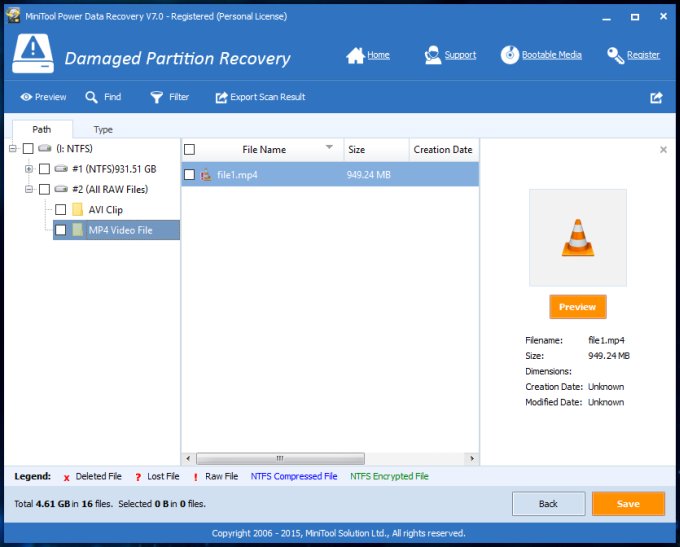Click the Back button
The image size is (680, 547).
(x=548, y=504)
